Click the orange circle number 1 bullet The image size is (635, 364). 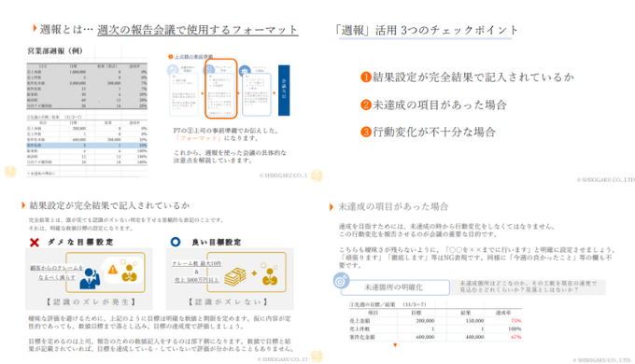(x=366, y=77)
